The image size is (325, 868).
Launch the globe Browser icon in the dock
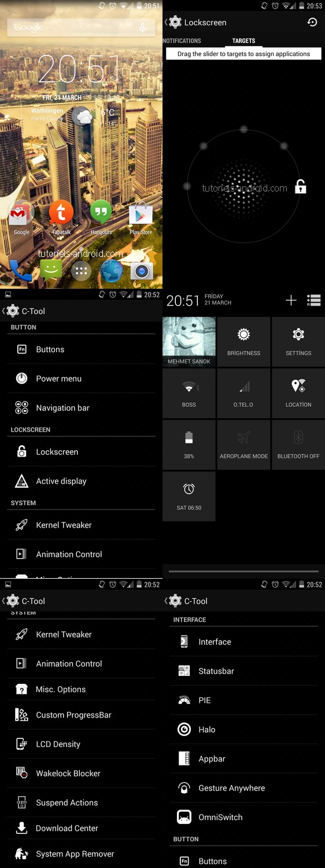tap(112, 270)
